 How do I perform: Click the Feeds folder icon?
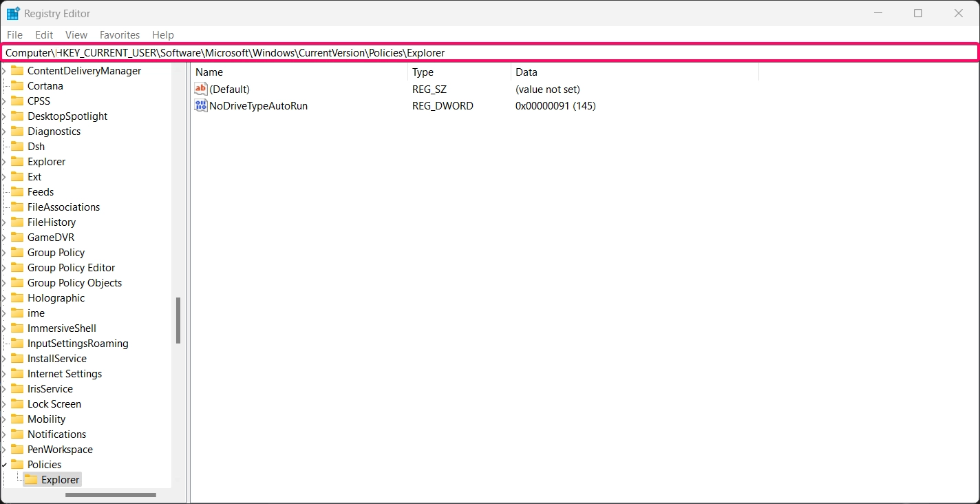coord(17,191)
